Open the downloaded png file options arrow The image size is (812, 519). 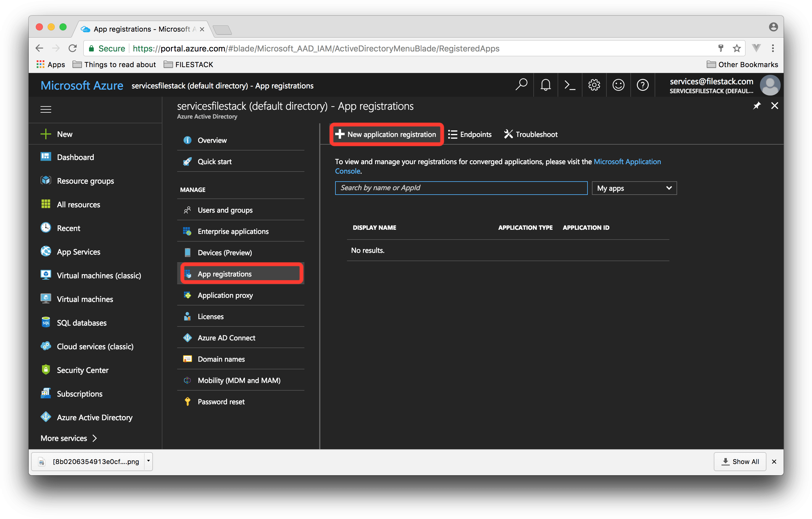click(148, 461)
